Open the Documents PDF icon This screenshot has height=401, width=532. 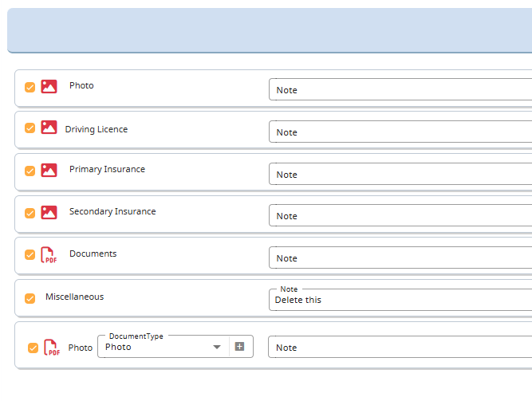click(x=49, y=254)
